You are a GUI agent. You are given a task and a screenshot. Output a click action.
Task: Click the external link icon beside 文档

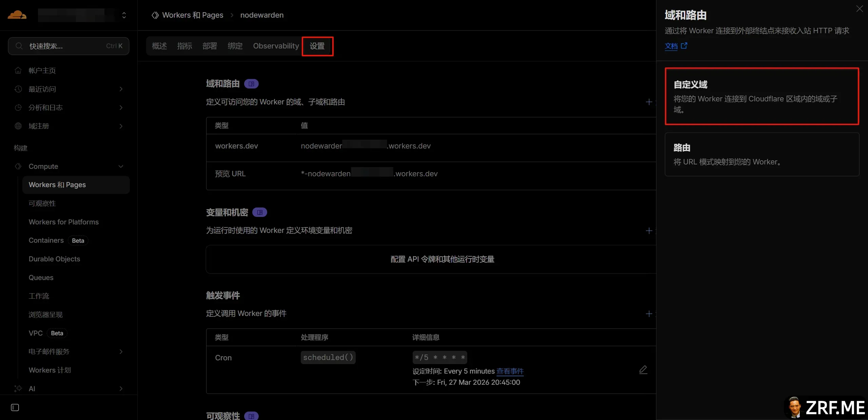684,46
